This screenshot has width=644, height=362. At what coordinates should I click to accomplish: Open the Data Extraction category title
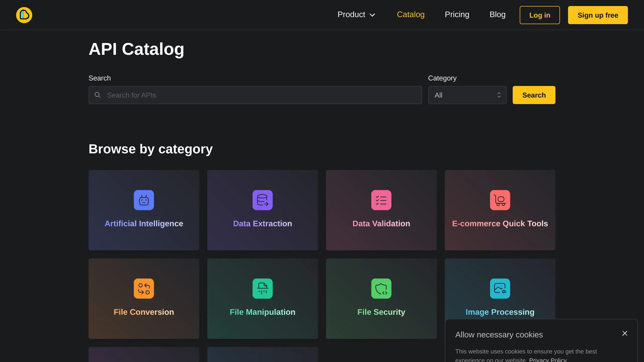(x=263, y=223)
